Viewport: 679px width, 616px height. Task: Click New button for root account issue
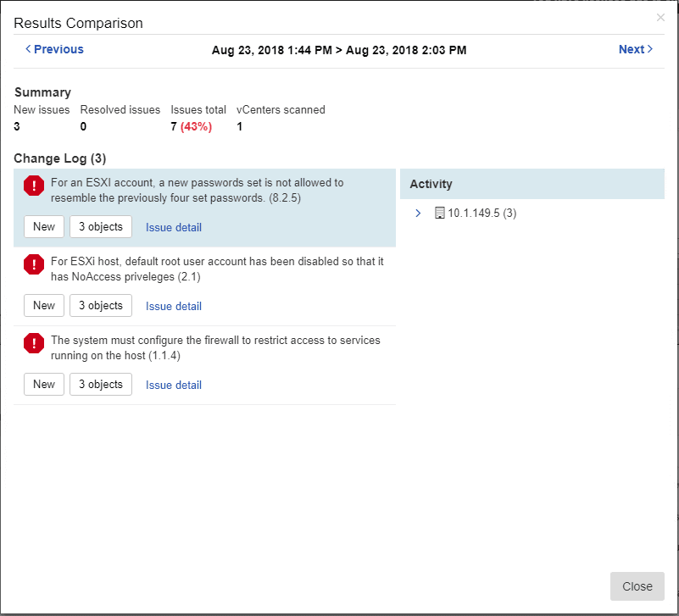(44, 306)
